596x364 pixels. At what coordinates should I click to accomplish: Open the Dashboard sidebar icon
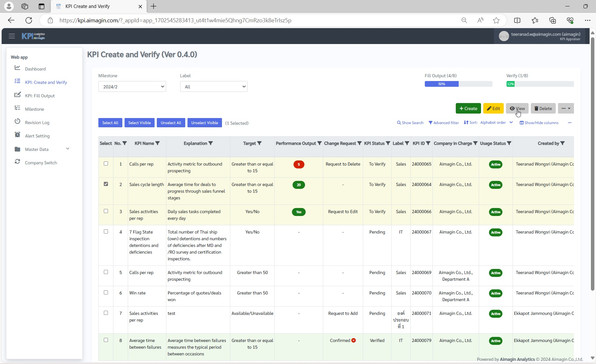[18, 68]
